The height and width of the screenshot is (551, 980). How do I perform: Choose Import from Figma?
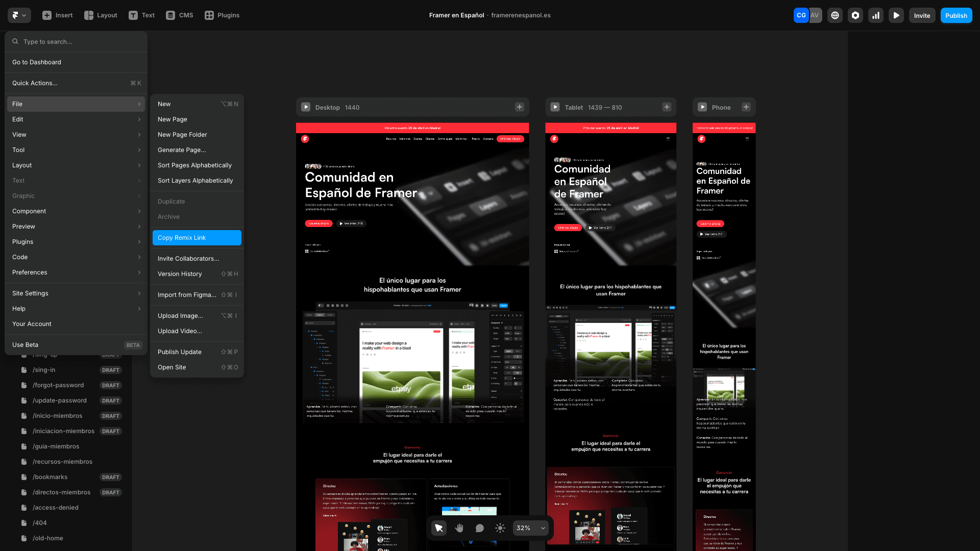tap(197, 295)
